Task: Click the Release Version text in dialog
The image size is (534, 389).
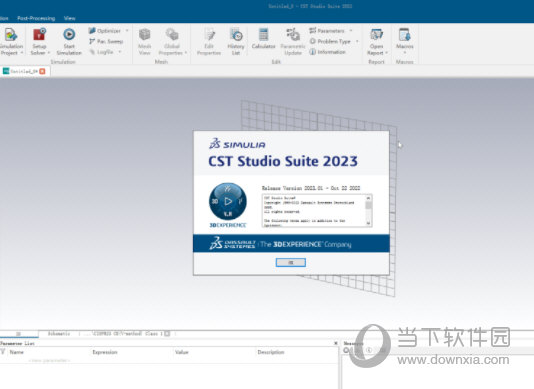Action: [311, 188]
